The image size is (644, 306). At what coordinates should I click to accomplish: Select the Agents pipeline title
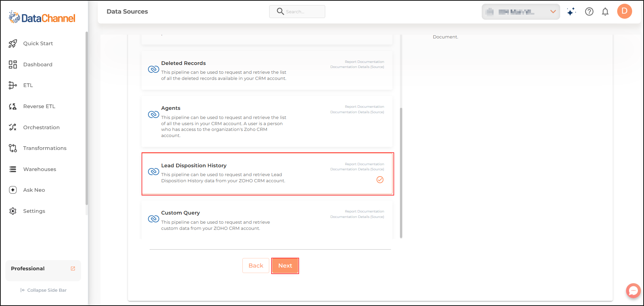(171, 108)
